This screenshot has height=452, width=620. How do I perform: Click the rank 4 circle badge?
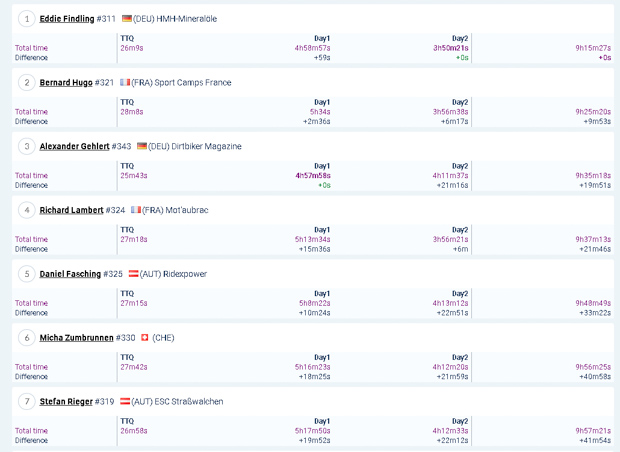(27, 211)
